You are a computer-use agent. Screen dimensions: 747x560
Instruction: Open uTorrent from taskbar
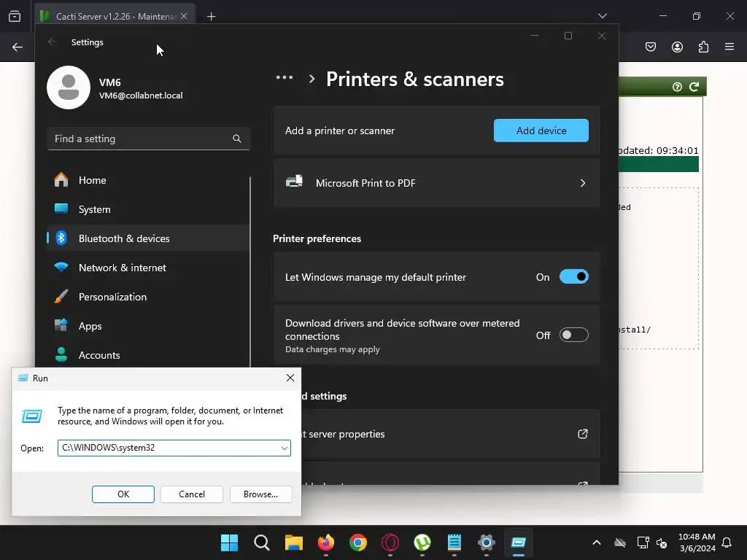click(x=422, y=542)
